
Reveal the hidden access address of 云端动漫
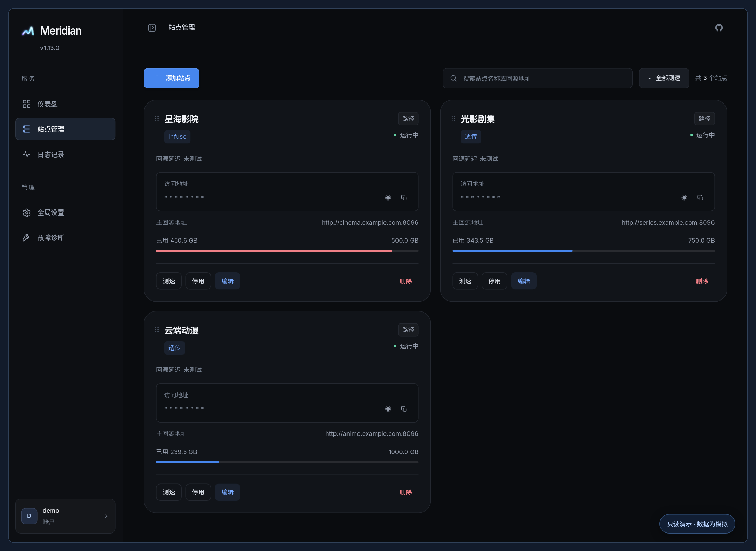click(388, 409)
